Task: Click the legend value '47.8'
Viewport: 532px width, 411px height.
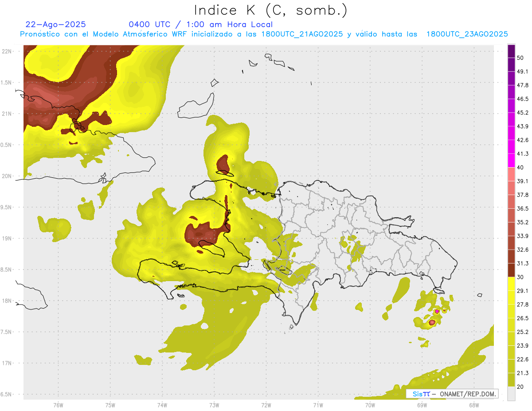Action: coord(523,85)
